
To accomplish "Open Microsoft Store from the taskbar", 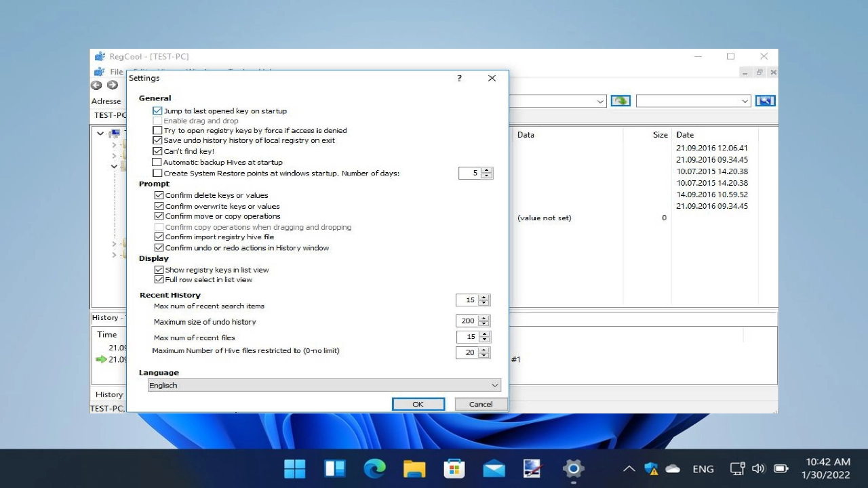I will [x=454, y=468].
